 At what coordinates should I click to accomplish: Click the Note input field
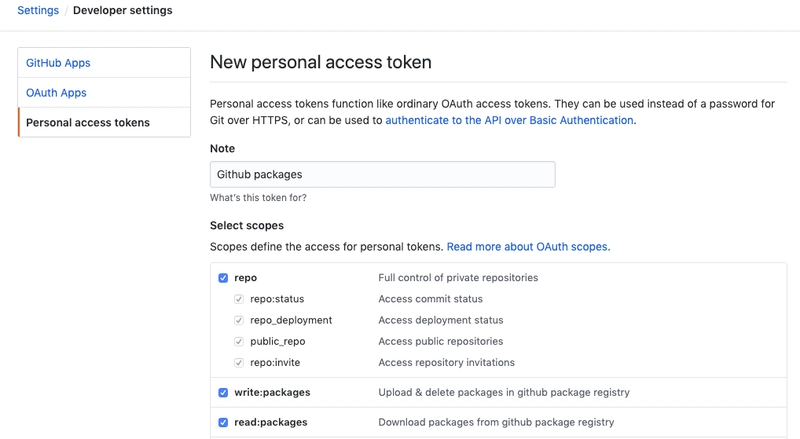pos(382,174)
